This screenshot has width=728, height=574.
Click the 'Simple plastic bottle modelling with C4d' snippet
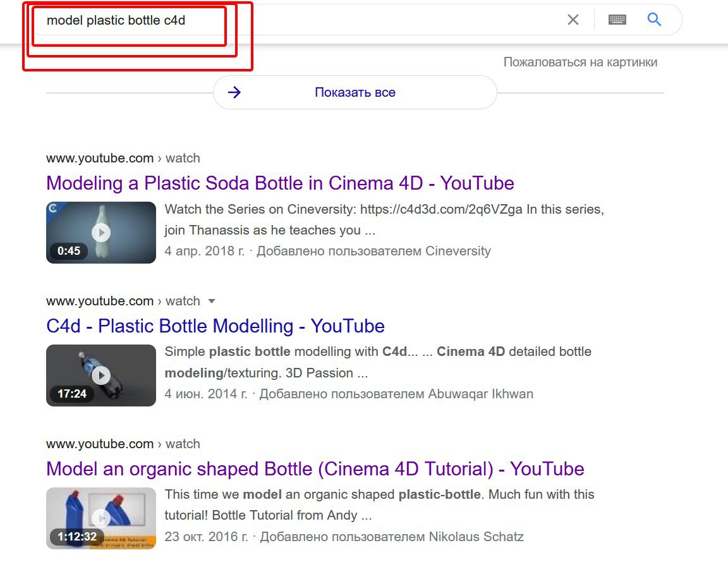click(378, 362)
